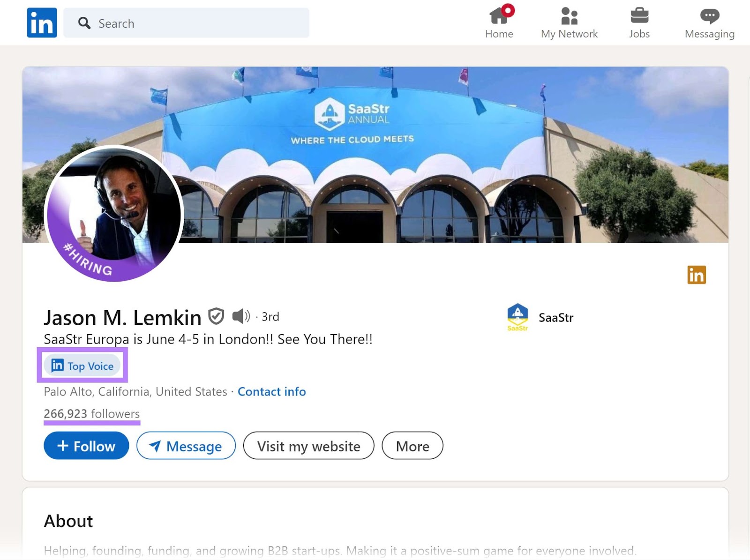Open Contact info
The height and width of the screenshot is (560, 750).
coord(271,392)
